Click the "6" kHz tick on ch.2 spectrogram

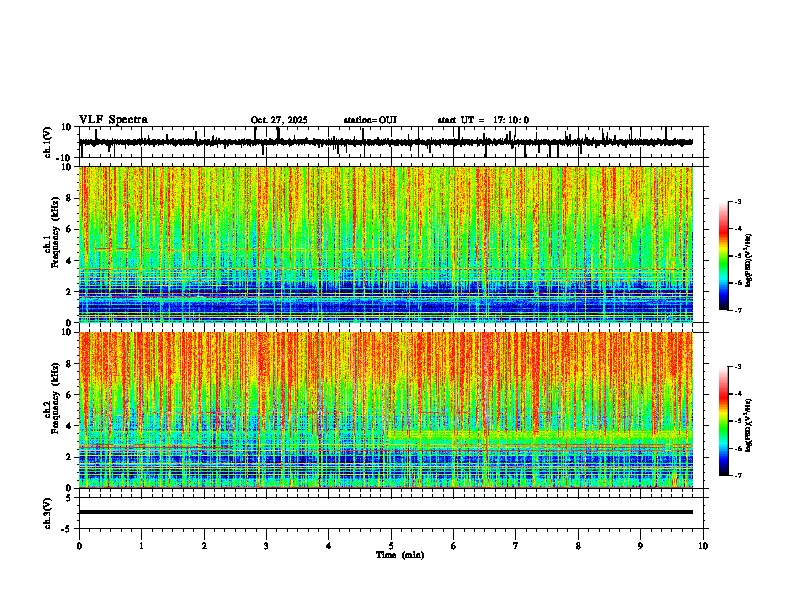70,394
